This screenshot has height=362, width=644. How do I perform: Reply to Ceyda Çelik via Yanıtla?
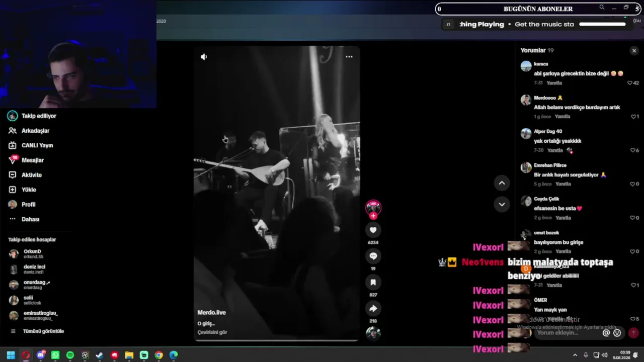click(x=563, y=218)
